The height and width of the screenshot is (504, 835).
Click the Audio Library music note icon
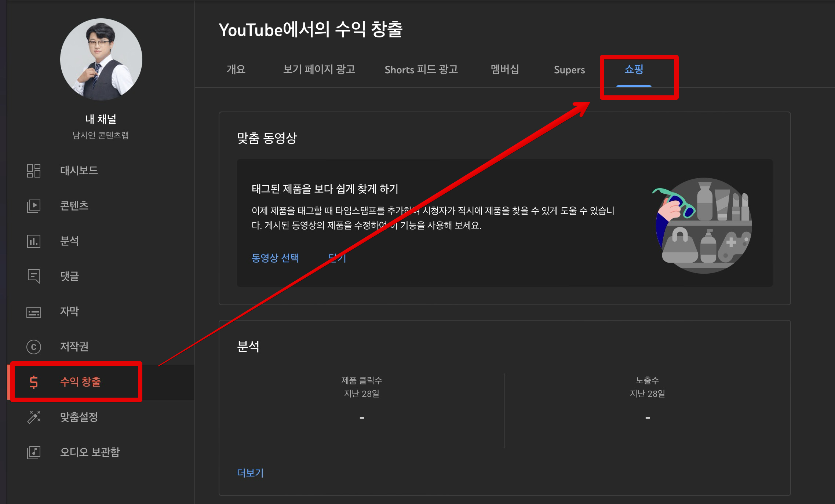(33, 452)
